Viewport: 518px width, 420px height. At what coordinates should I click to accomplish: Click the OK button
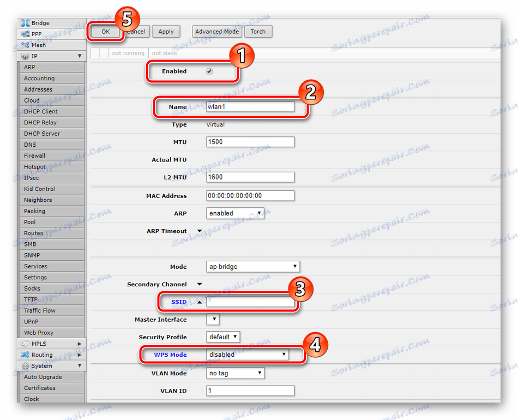click(106, 32)
